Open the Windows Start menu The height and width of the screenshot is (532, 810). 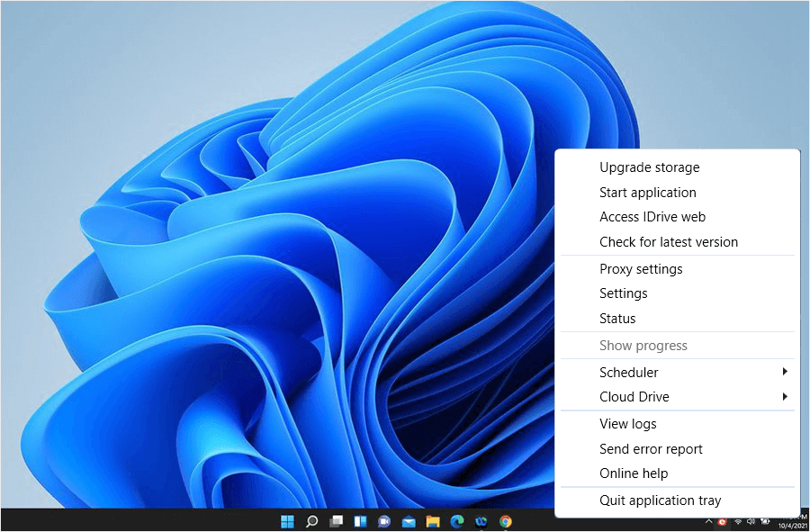click(x=287, y=521)
